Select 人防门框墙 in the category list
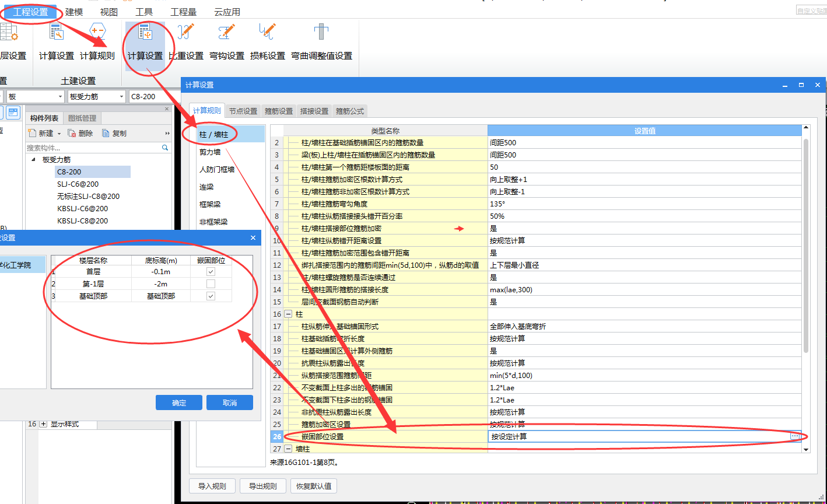Viewport: 827px width, 504px height. (230, 169)
